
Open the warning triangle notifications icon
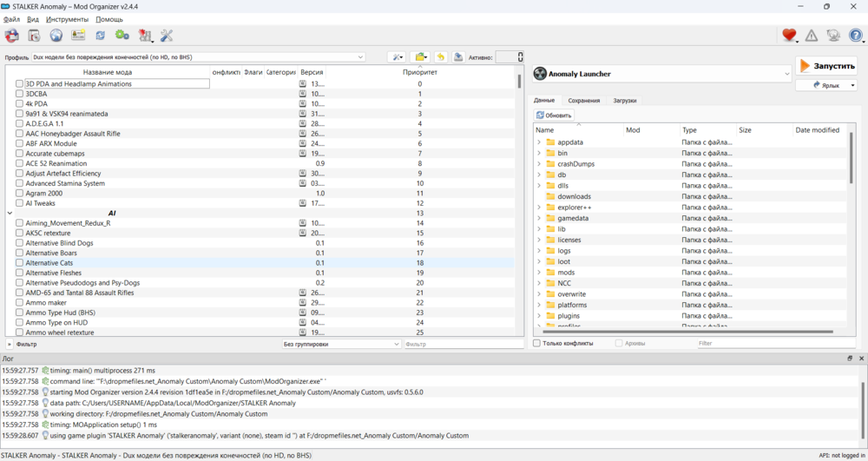coord(812,36)
